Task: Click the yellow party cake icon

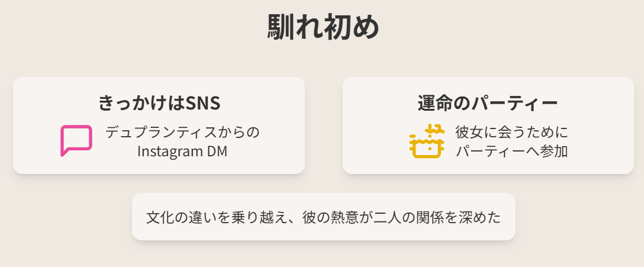Action: [x=427, y=141]
